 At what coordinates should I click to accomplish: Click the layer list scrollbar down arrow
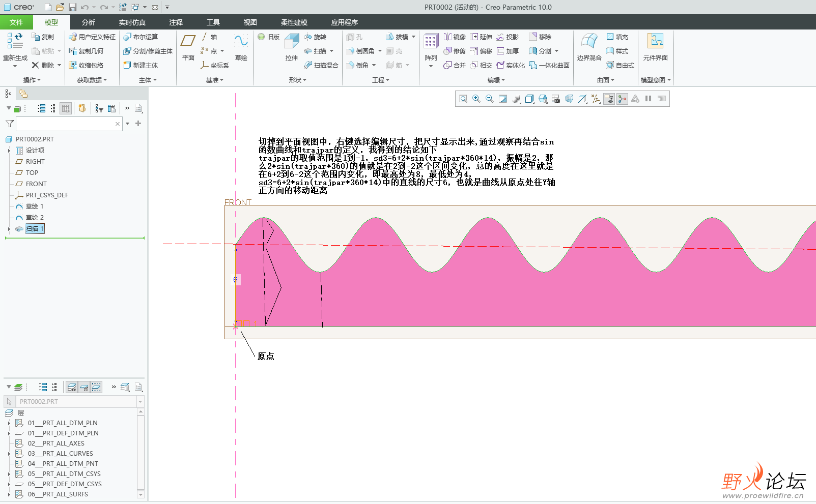pyautogui.click(x=140, y=495)
